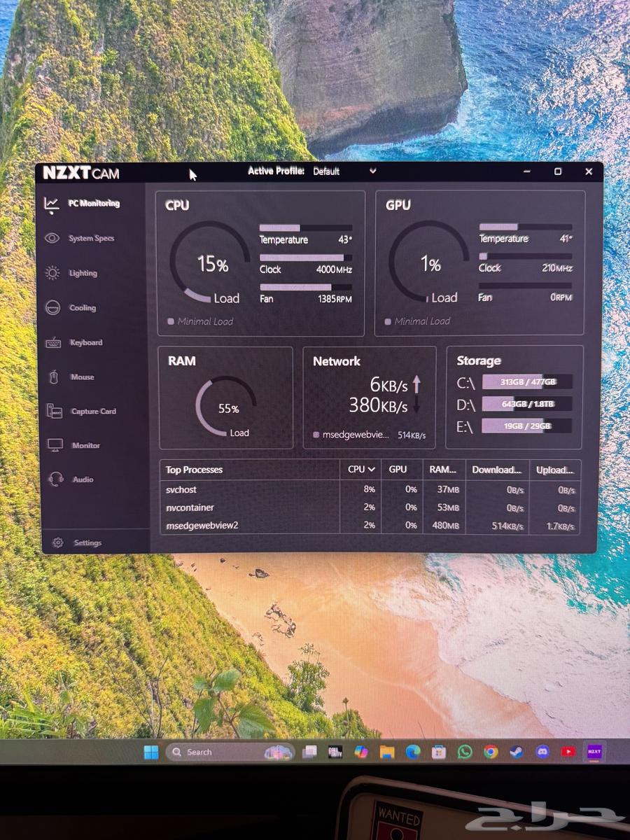Select the nvcontainer process row
The height and width of the screenshot is (840, 630).
[x=370, y=507]
